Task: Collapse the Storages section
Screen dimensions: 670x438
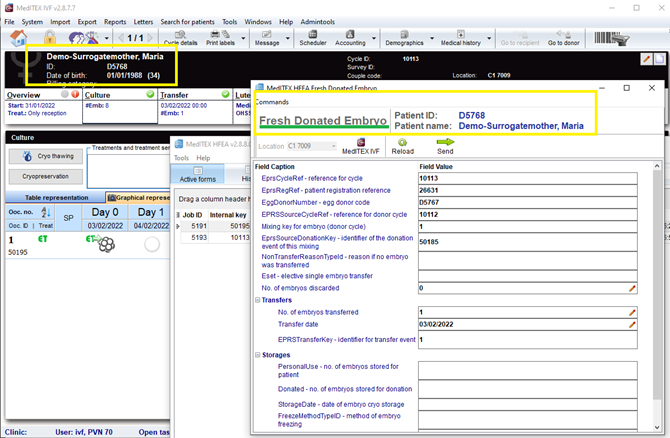Action: 258,355
